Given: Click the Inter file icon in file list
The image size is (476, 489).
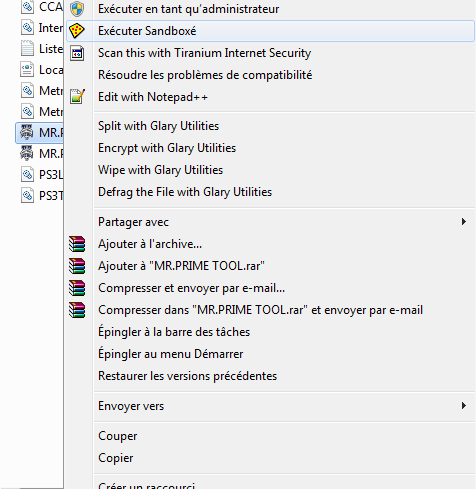Looking at the screenshot, I should pyautogui.click(x=27, y=28).
